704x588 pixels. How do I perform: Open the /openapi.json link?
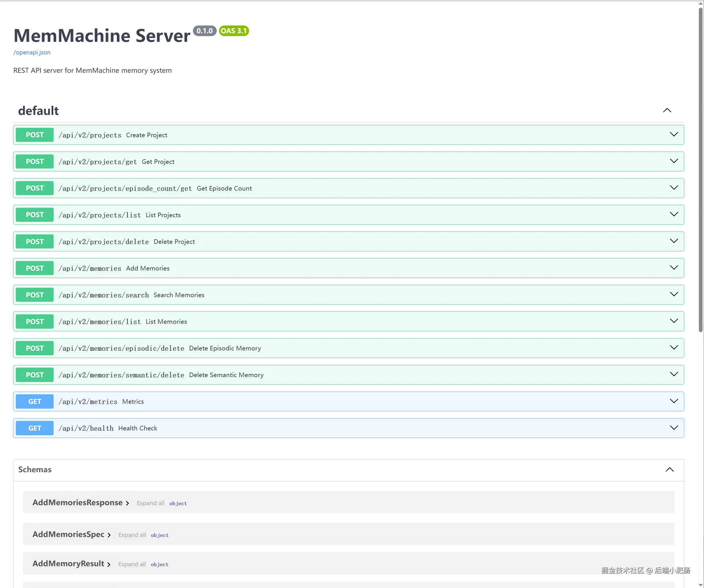coord(32,52)
